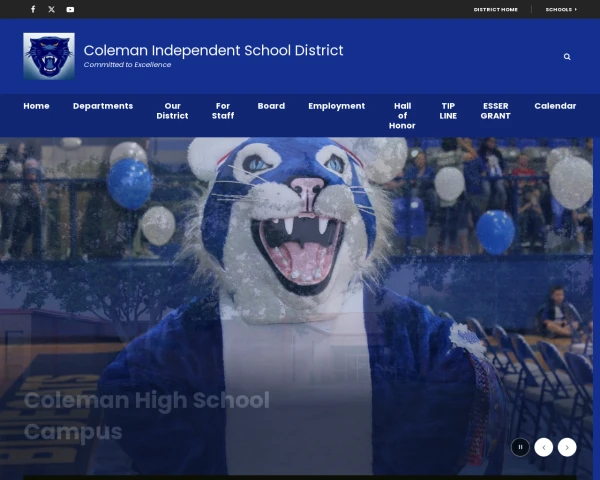
Task: Open the ESSER GRANT menu item
Action: (x=496, y=111)
